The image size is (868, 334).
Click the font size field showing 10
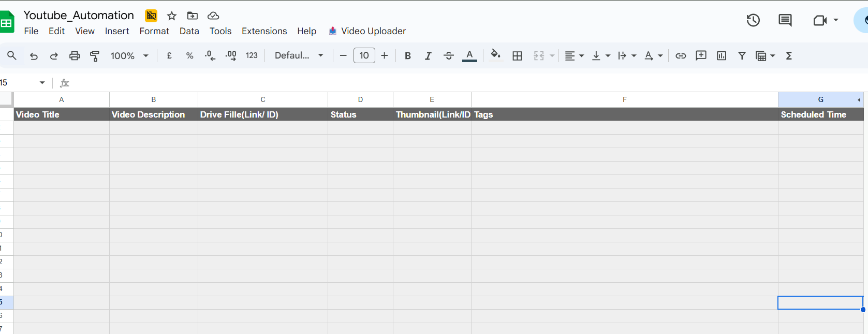coord(364,55)
